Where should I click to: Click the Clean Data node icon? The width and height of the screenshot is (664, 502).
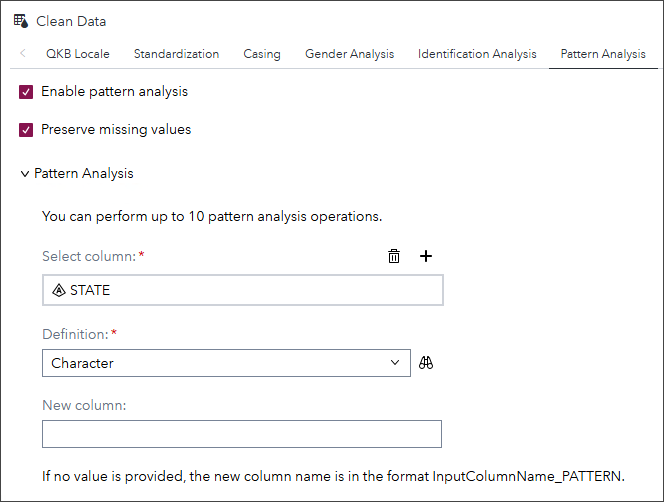point(21,21)
